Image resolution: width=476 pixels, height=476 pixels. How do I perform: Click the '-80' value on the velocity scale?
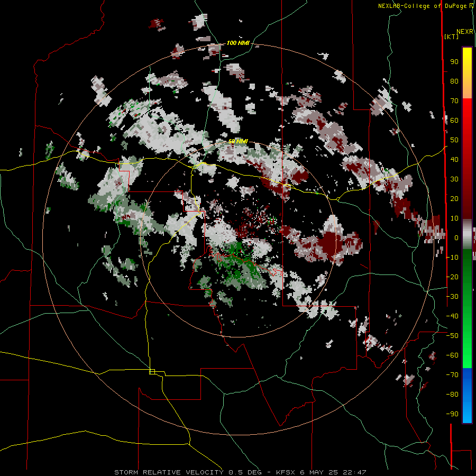click(452, 395)
